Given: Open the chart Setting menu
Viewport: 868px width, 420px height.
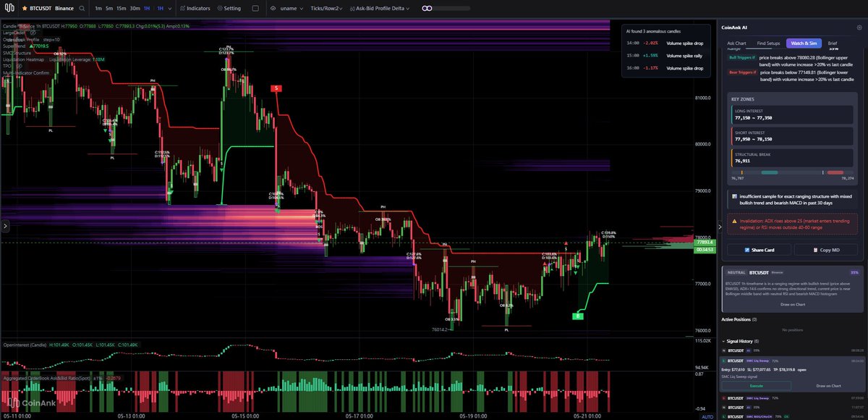Looking at the screenshot, I should coord(229,8).
